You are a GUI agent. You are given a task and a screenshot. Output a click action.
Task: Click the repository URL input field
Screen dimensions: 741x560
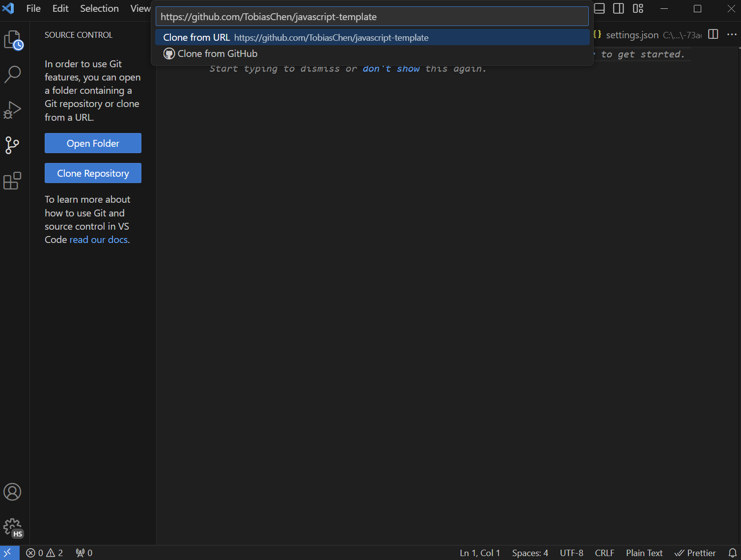pos(372,17)
